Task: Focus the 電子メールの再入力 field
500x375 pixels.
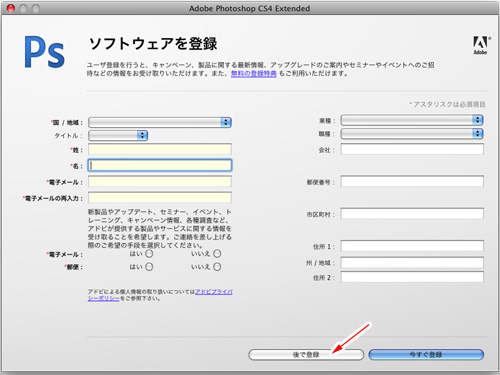Action: (x=160, y=198)
